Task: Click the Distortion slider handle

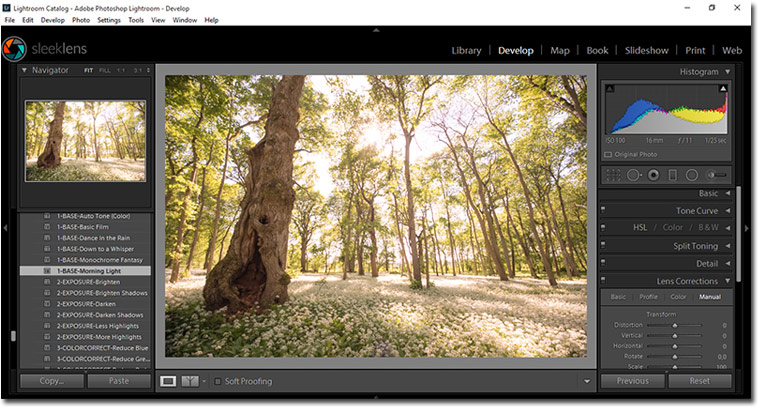Action: pyautogui.click(x=675, y=325)
